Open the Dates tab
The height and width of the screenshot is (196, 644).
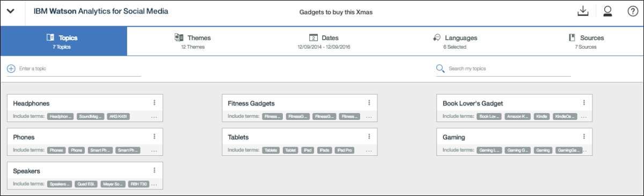324,42
